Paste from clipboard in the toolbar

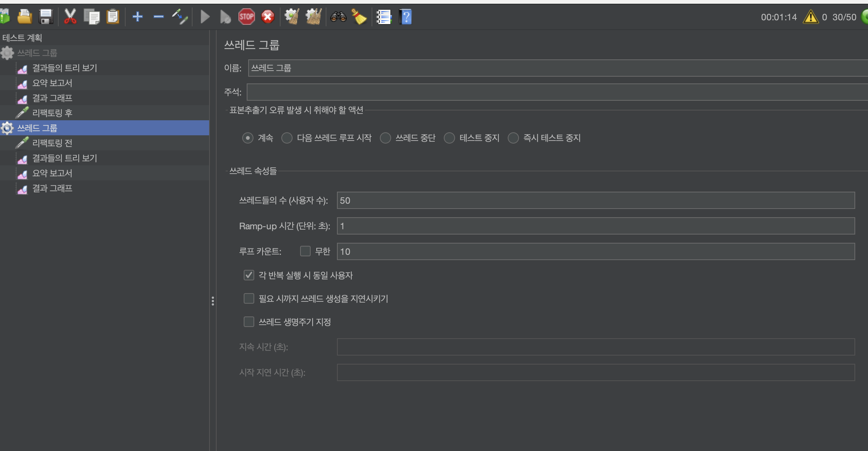point(113,17)
